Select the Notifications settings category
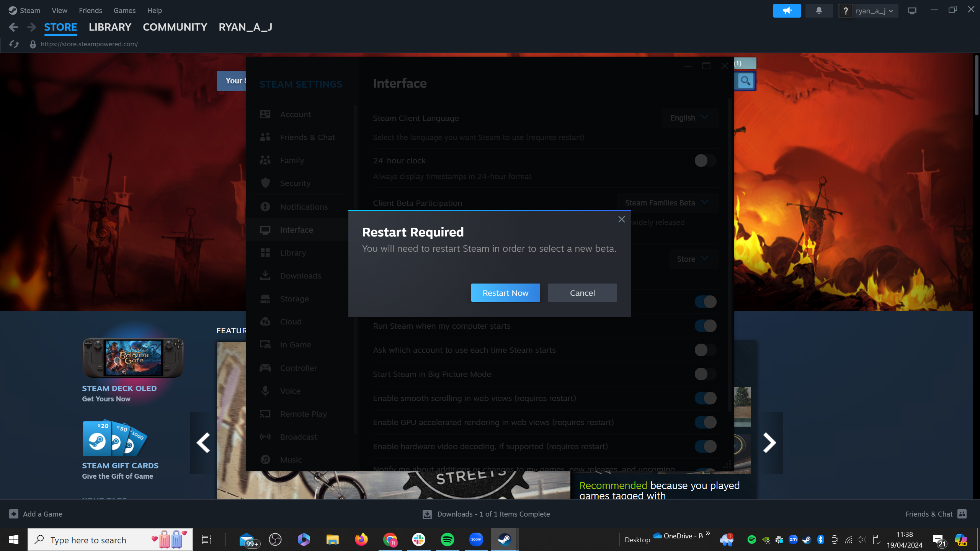 299,207
